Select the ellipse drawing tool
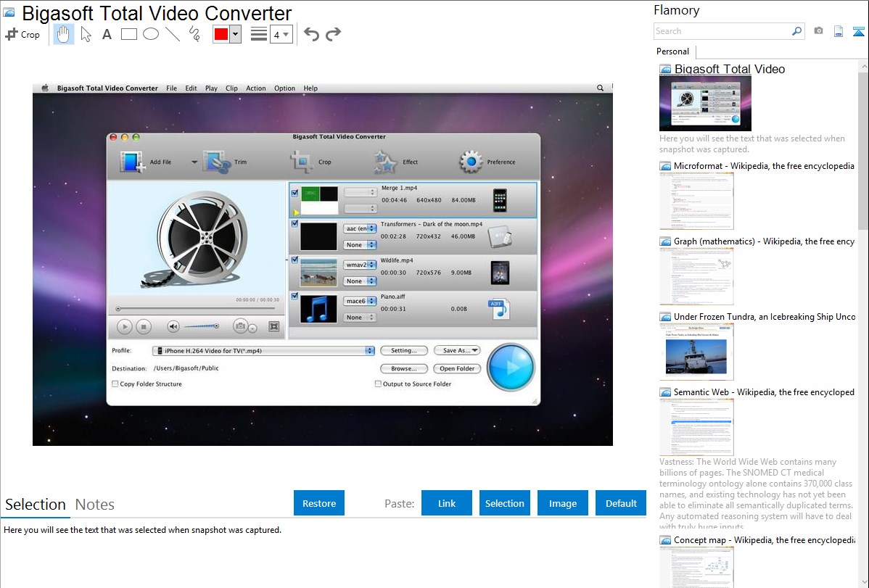This screenshot has width=869, height=588. tap(151, 34)
